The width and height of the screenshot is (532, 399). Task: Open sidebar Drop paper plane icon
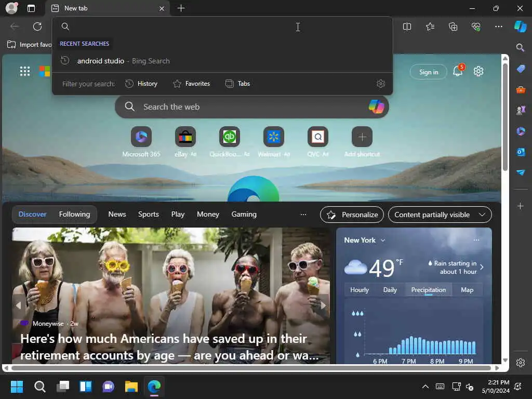point(521,172)
